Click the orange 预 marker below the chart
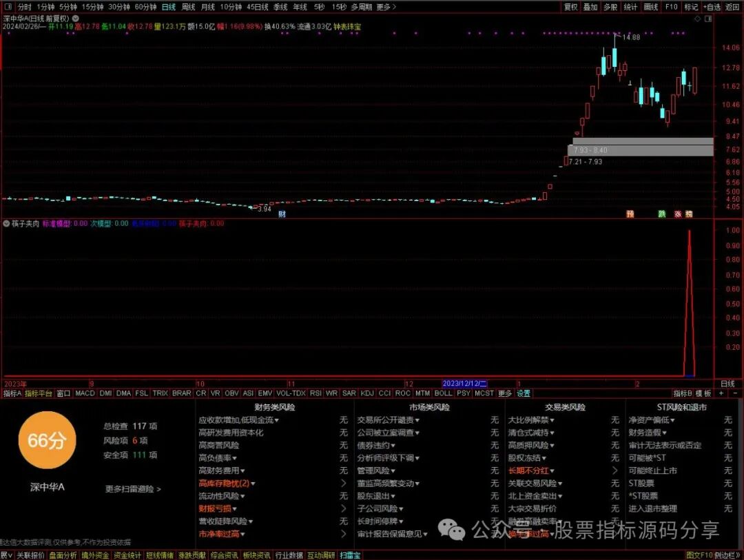The height and width of the screenshot is (560, 744). (630, 214)
